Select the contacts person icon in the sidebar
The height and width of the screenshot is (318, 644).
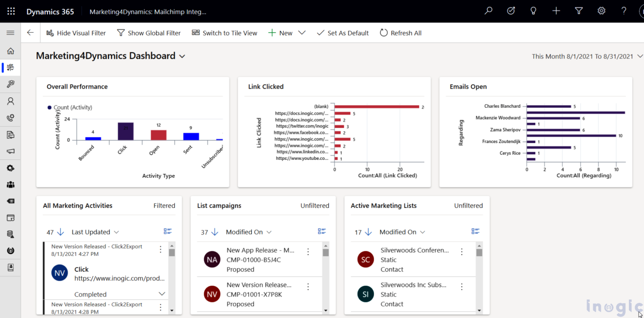pos(10,101)
